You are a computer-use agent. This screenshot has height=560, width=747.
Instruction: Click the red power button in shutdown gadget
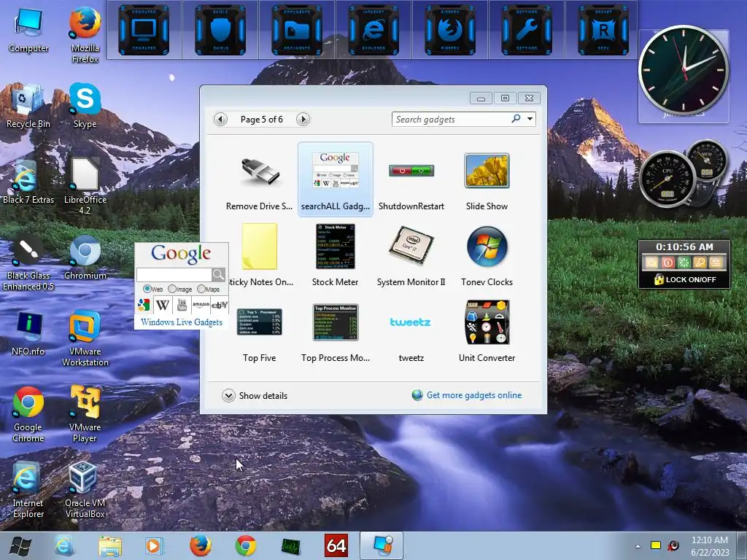668,262
